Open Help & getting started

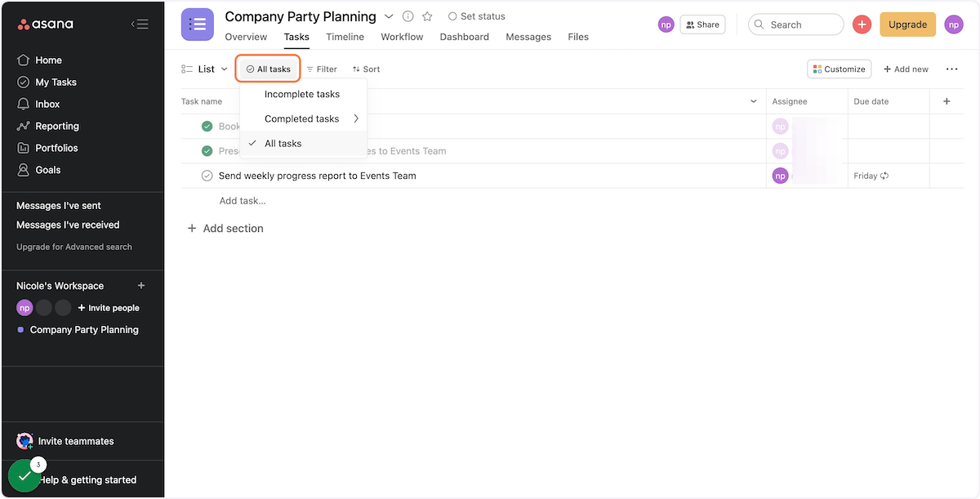[x=87, y=480]
